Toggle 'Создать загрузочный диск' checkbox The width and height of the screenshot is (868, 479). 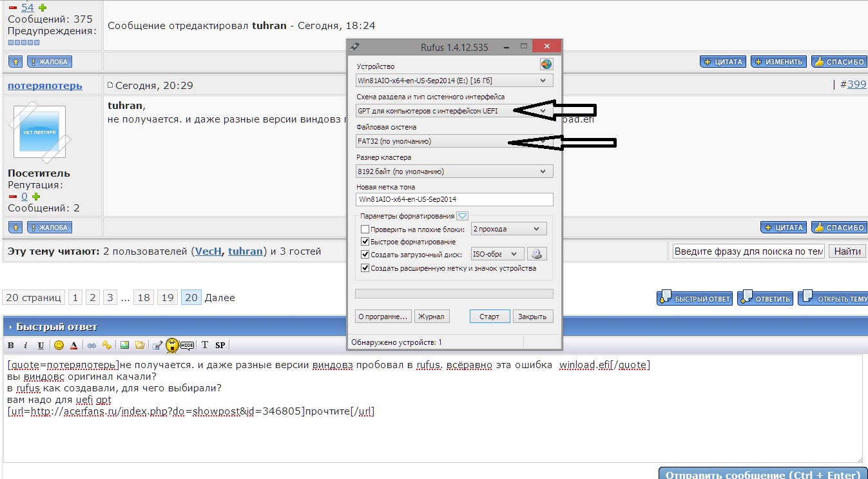[365, 255]
